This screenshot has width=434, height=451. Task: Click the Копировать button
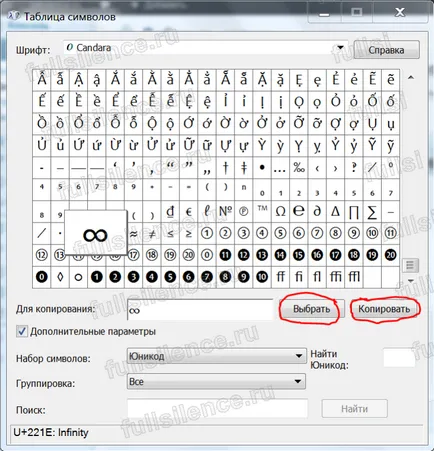pos(384,309)
